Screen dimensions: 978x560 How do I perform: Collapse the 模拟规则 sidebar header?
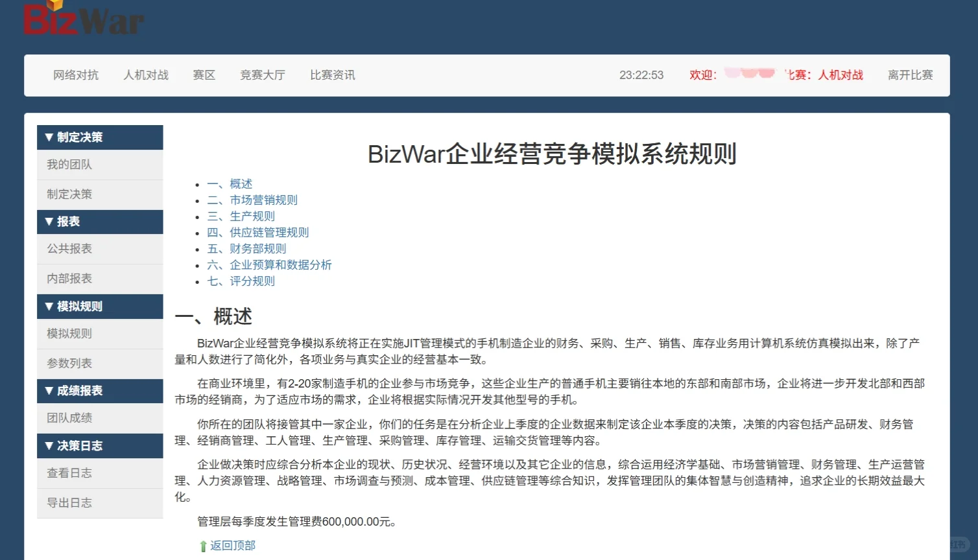click(100, 307)
